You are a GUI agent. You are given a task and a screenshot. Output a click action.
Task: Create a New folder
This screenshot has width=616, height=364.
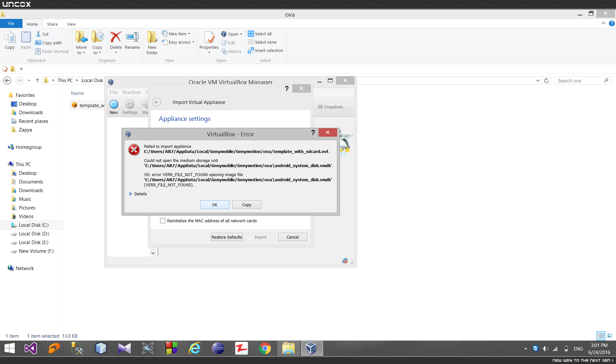pyautogui.click(x=152, y=43)
